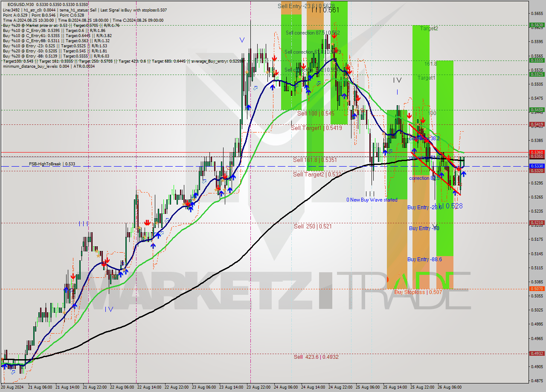Select the 'Buy Stoploss | 0.507' label
The height and width of the screenshot is (392, 546).
418,292
